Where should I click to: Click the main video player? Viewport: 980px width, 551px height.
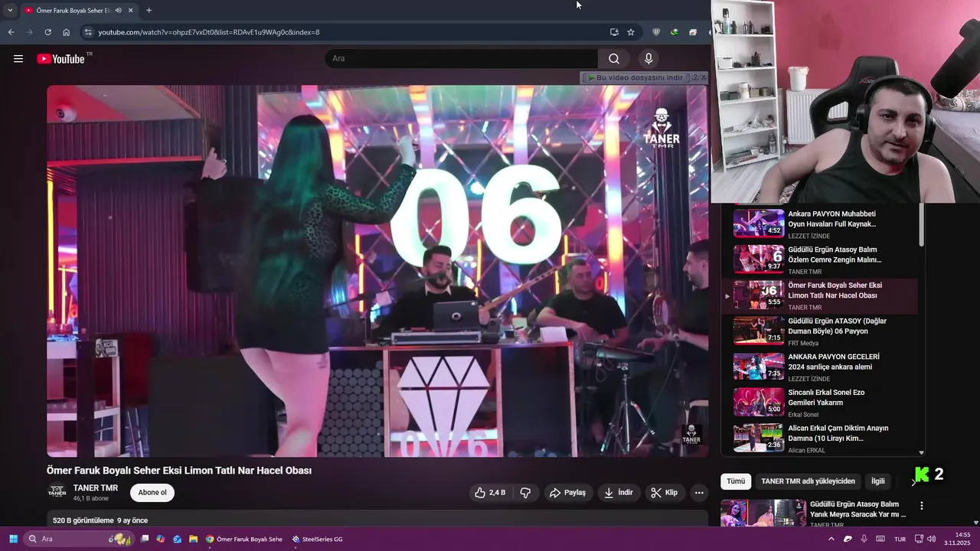[377, 271]
